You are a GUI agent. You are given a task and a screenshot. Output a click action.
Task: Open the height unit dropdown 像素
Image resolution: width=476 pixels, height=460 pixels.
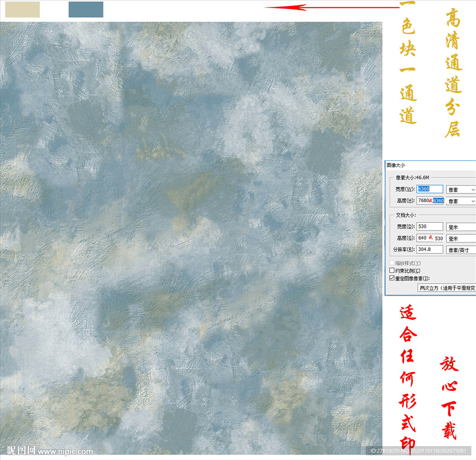click(x=461, y=201)
